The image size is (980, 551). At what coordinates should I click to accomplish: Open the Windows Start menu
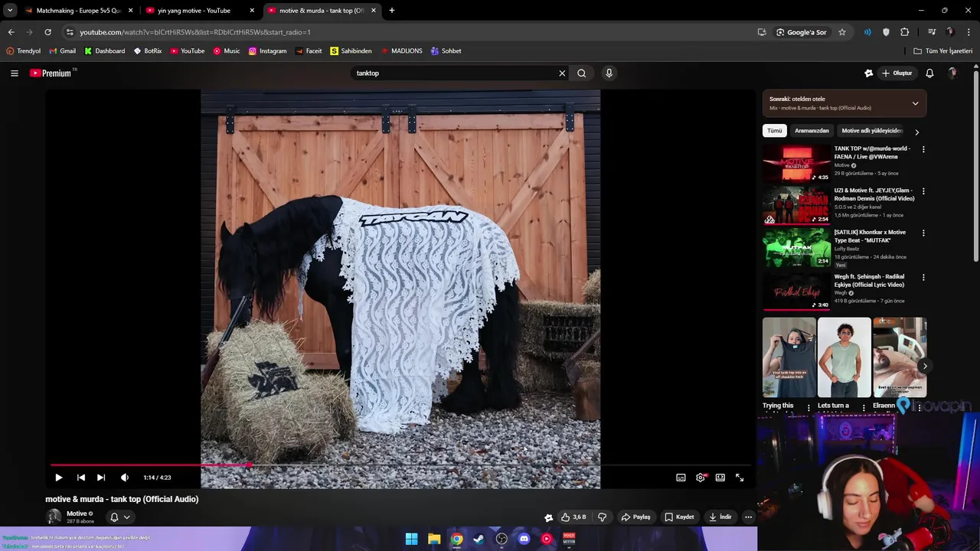coord(412,539)
